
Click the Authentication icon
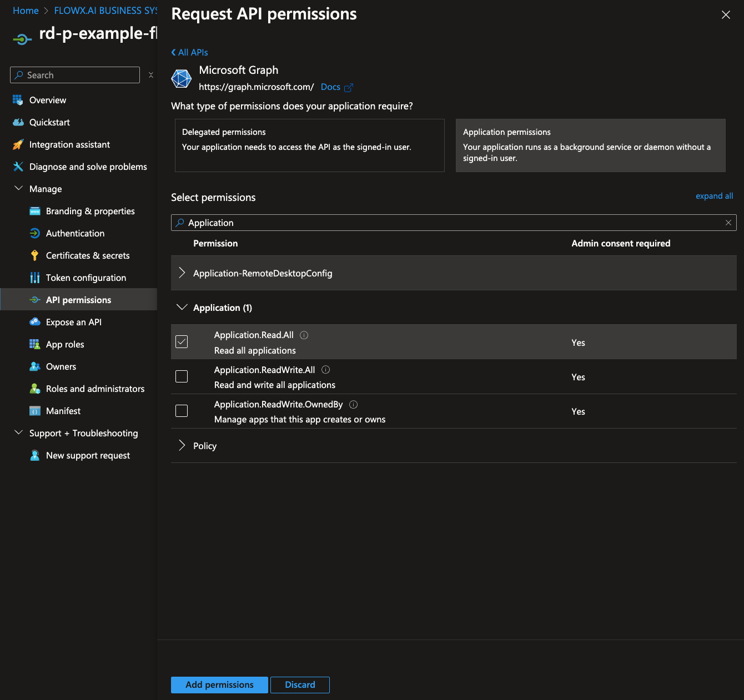pos(34,233)
